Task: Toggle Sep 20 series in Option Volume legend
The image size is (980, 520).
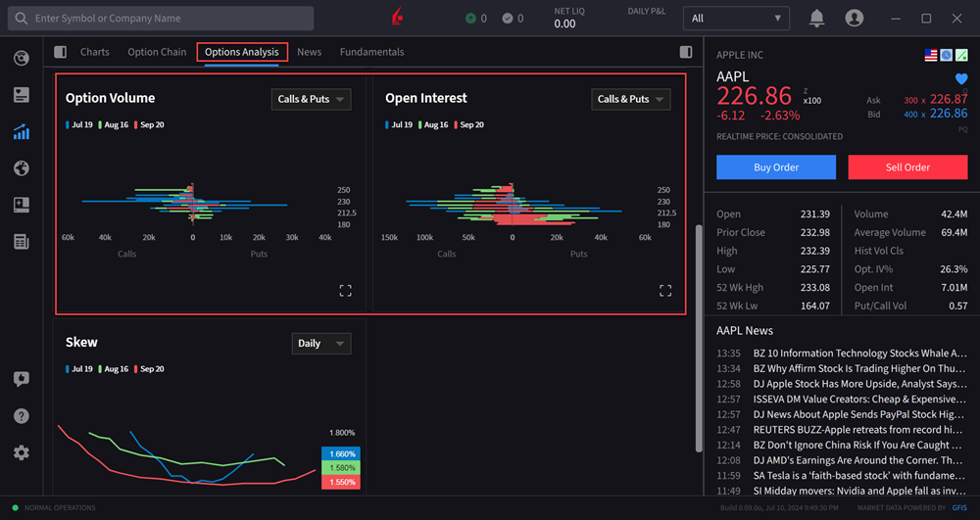Action: (x=149, y=124)
